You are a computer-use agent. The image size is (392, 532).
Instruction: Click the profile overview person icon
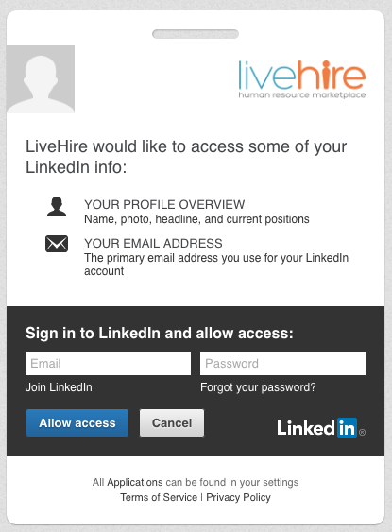point(57,207)
